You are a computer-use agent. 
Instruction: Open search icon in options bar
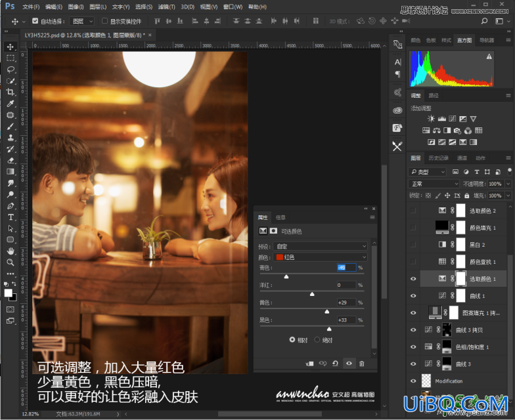(484, 21)
